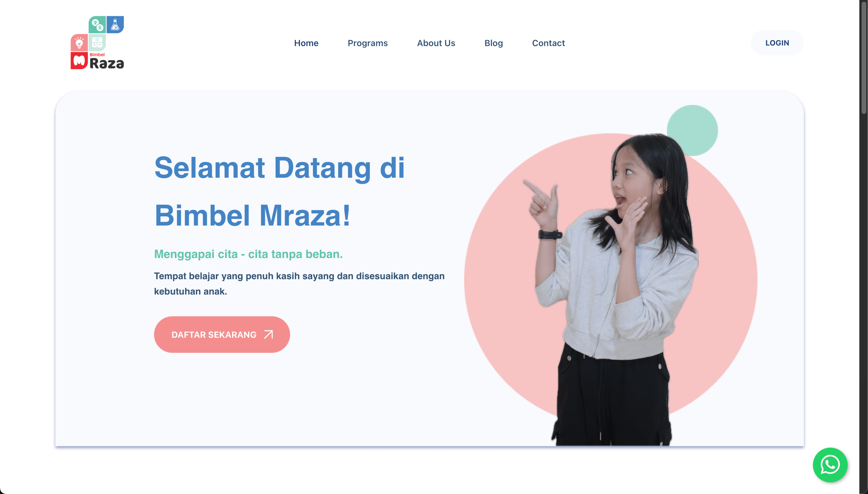The width and height of the screenshot is (868, 494).
Task: Click the red M icon in logo
Action: point(79,61)
